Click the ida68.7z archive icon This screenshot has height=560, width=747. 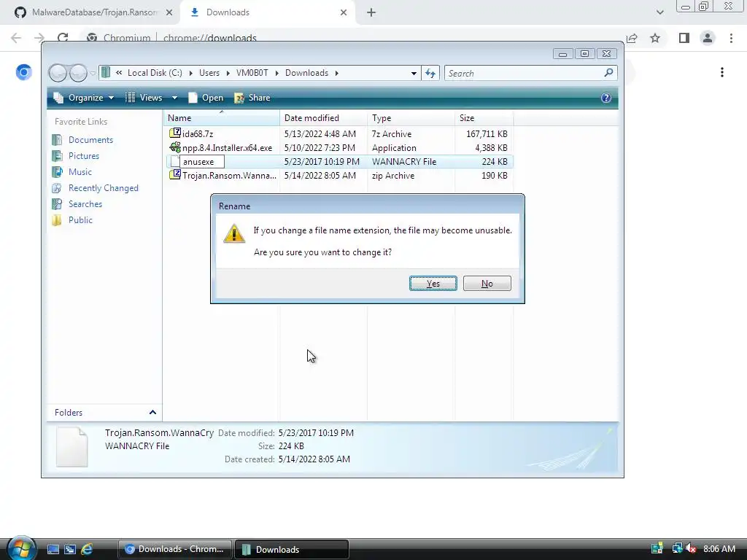pos(175,133)
